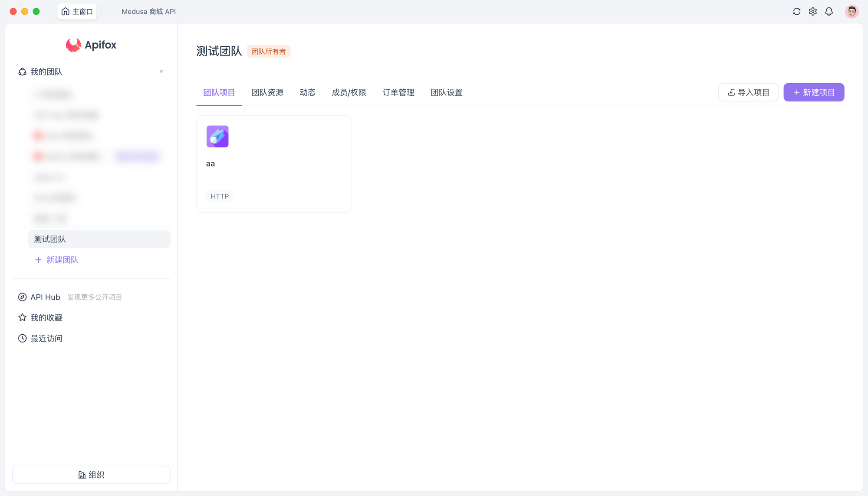
Task: Click 发现更多公开项目 text
Action: point(95,297)
